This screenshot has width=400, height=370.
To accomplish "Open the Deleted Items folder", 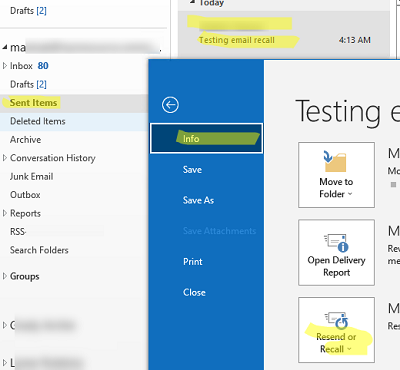I will [x=38, y=121].
